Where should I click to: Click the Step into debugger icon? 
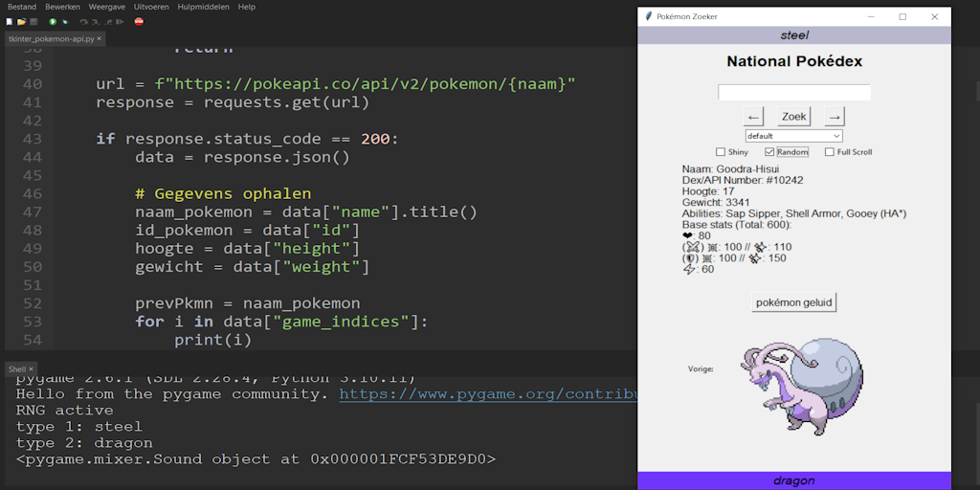96,22
